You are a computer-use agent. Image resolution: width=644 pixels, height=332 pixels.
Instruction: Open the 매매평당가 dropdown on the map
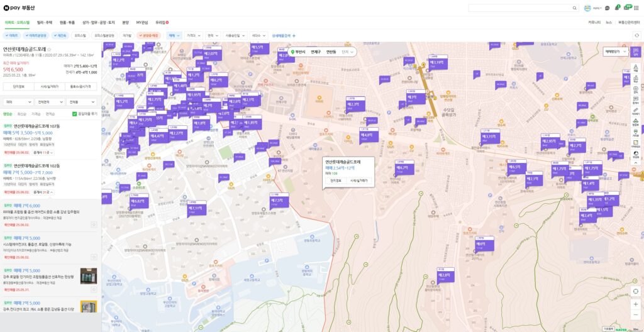click(x=616, y=52)
